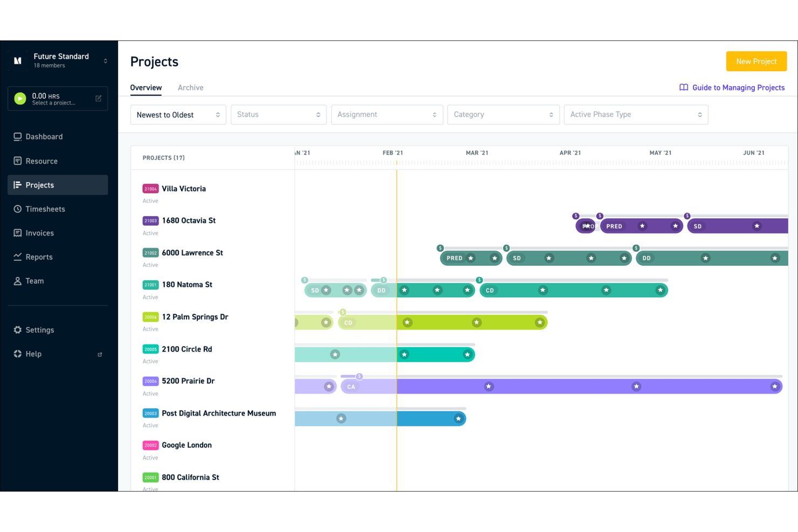The width and height of the screenshot is (798, 532).
Task: Click the dollar marker above 1680 Octavia SD phase
Action: click(687, 216)
